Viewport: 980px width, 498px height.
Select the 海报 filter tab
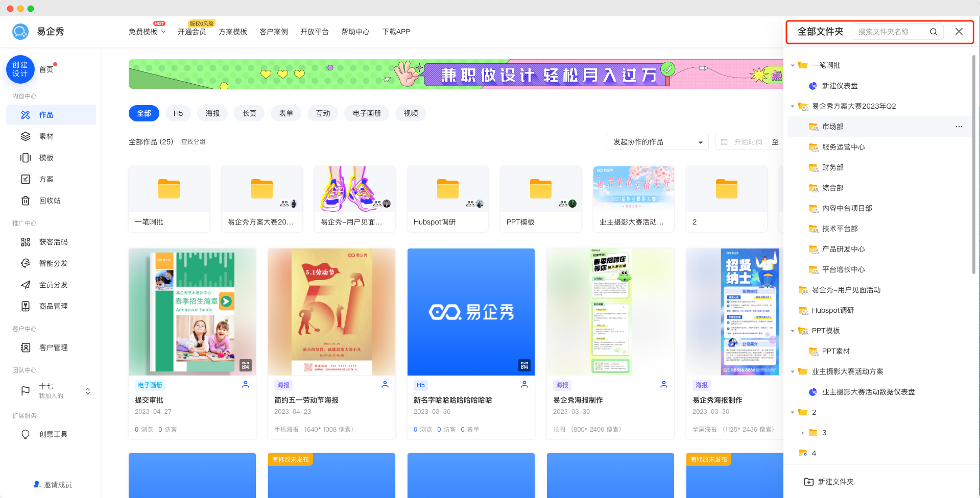[212, 113]
